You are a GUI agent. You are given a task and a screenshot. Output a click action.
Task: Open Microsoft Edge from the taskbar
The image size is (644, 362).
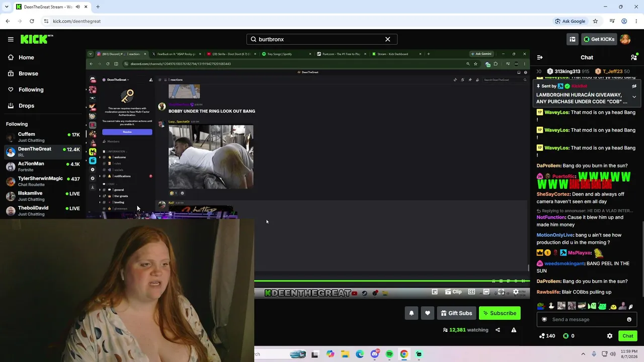[360, 354]
